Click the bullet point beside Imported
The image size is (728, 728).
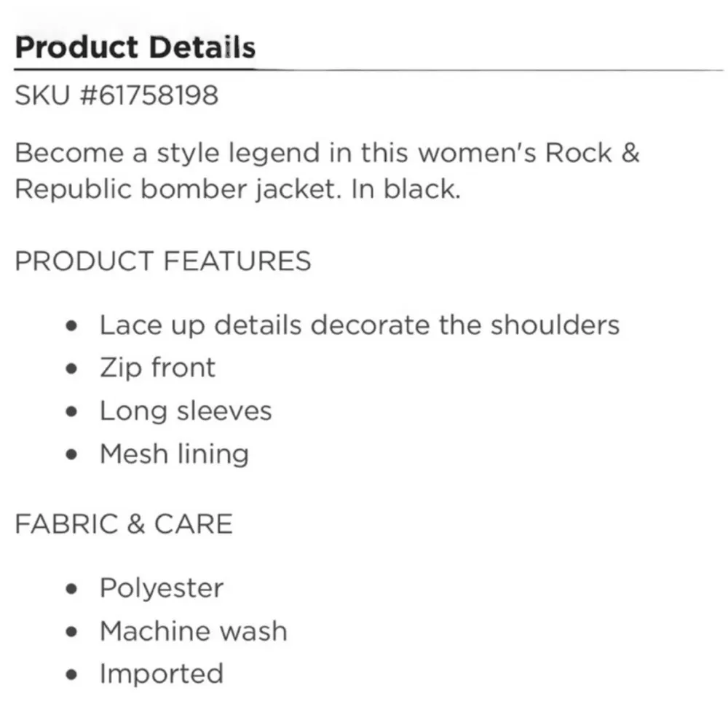click(x=71, y=674)
